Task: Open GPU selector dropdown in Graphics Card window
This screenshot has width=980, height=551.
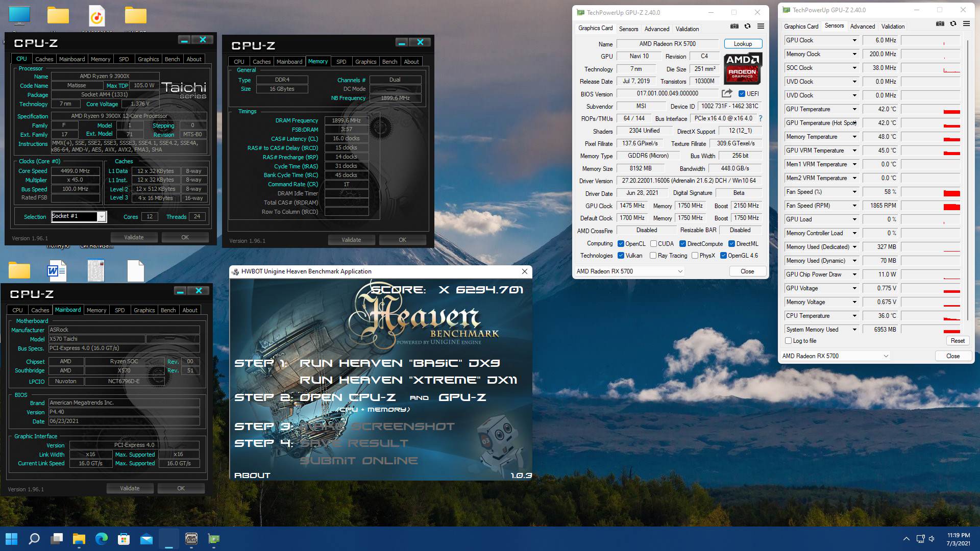Action: coord(629,271)
